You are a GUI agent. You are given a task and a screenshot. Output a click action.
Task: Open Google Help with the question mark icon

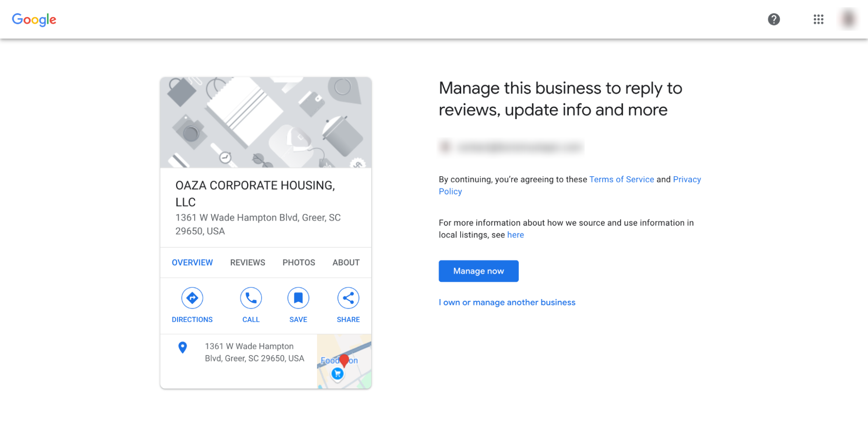[774, 20]
